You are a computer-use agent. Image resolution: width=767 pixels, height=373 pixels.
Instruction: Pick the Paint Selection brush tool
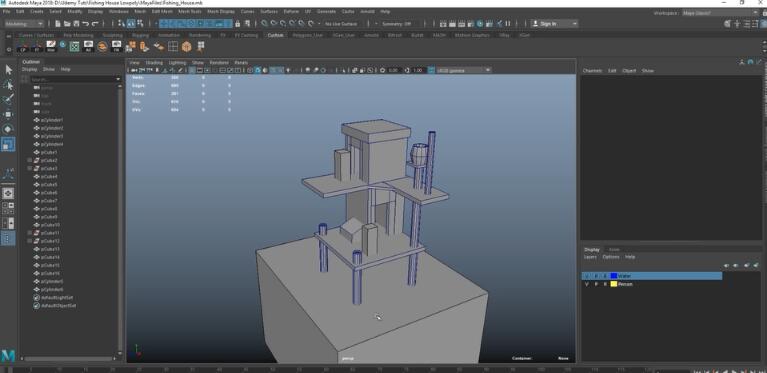click(x=8, y=100)
